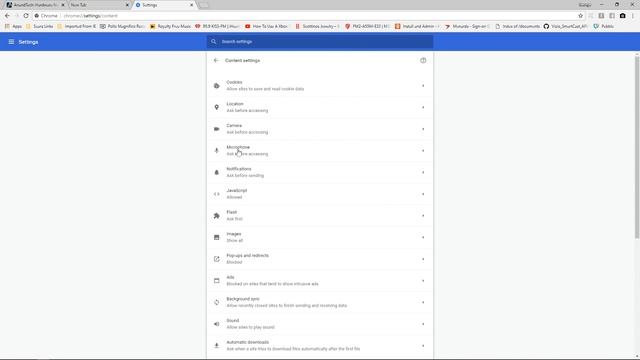
Task: Reload the current page
Action: (x=26, y=16)
